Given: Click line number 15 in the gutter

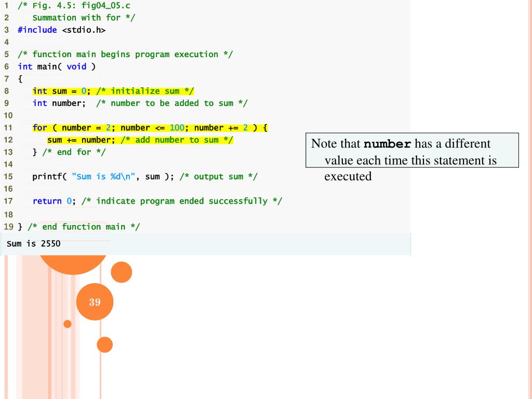Looking at the screenshot, I should [x=8, y=177].
